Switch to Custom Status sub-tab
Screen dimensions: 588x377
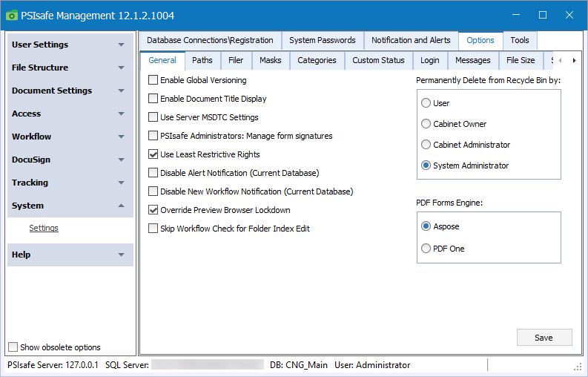pos(378,60)
